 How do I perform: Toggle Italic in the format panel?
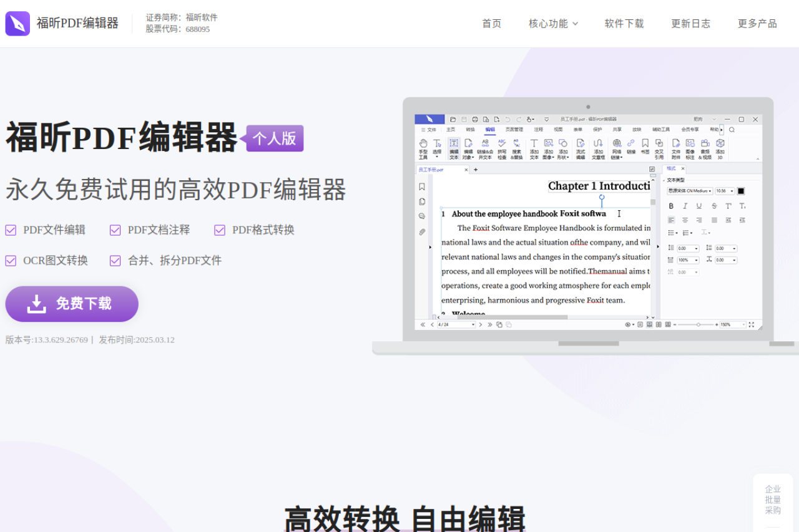point(685,206)
